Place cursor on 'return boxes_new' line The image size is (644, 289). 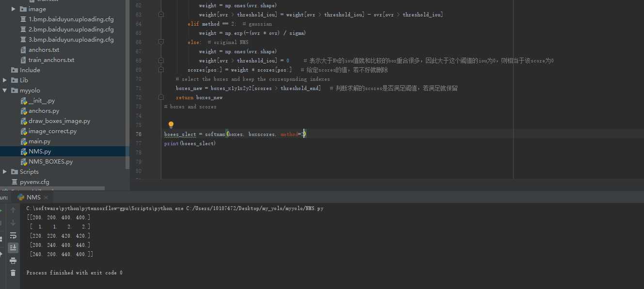pos(199,97)
